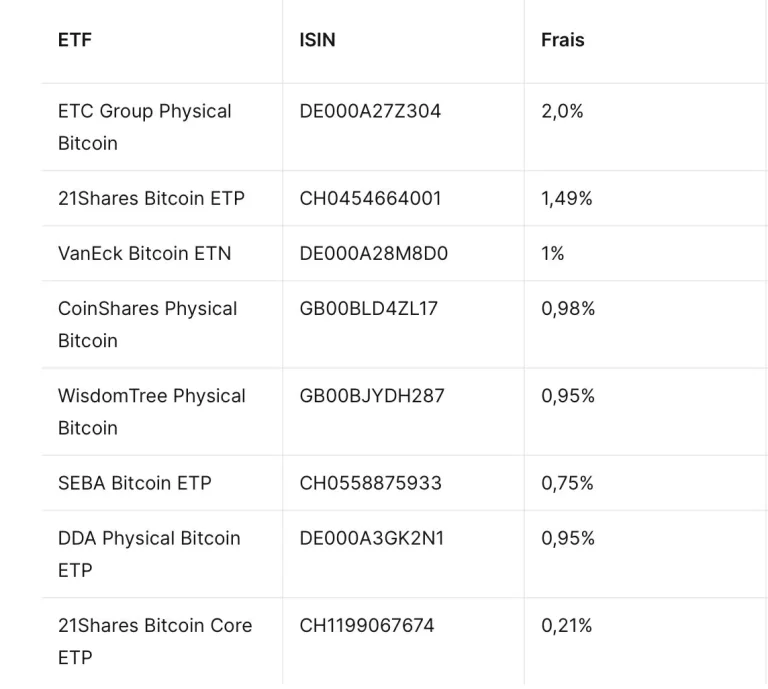This screenshot has width=768, height=689.
Task: Click ISIN DE000A28M8D0
Action: (374, 253)
